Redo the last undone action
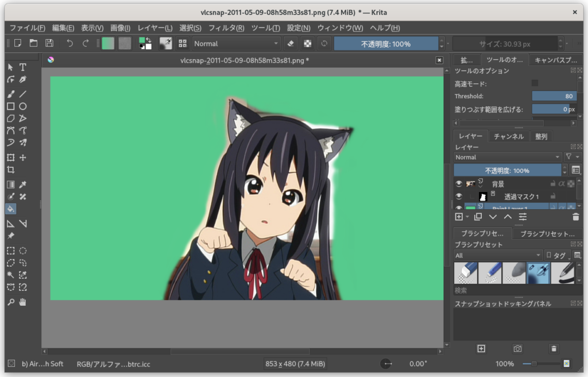The width and height of the screenshot is (588, 377). click(x=86, y=43)
